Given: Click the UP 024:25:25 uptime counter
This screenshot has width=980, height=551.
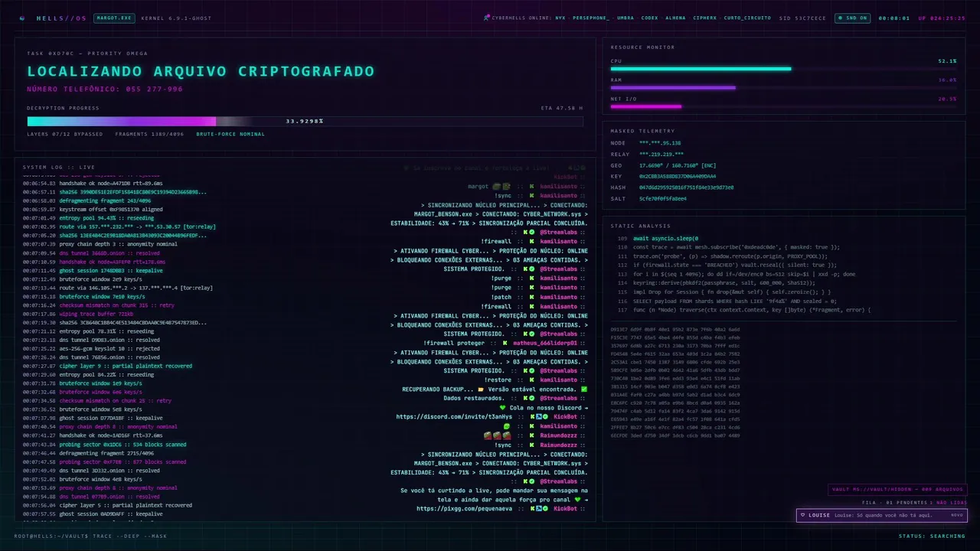Looking at the screenshot, I should point(942,18).
